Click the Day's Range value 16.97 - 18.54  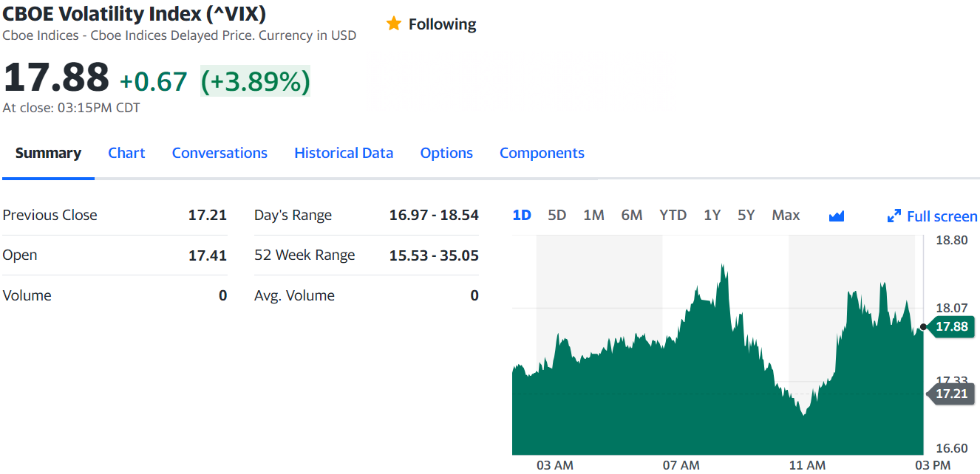[434, 215]
